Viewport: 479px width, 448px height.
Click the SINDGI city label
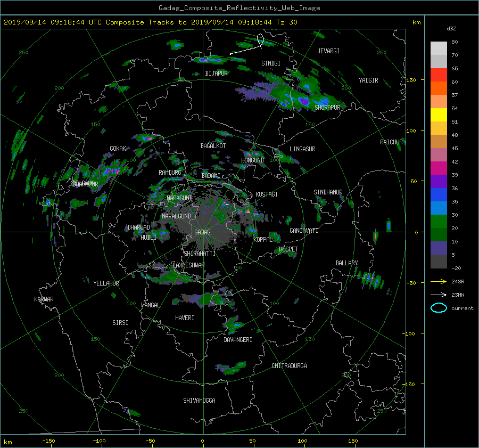pos(271,63)
